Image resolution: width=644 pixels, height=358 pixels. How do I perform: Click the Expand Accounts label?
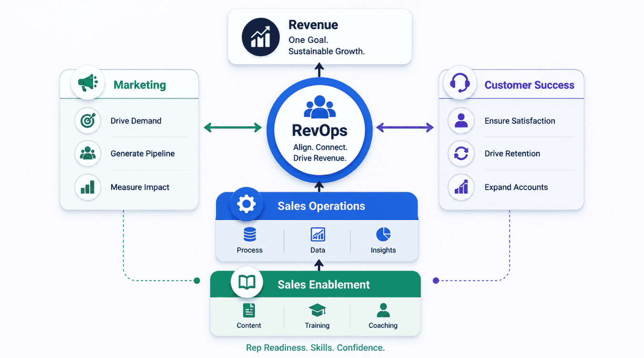pos(516,187)
